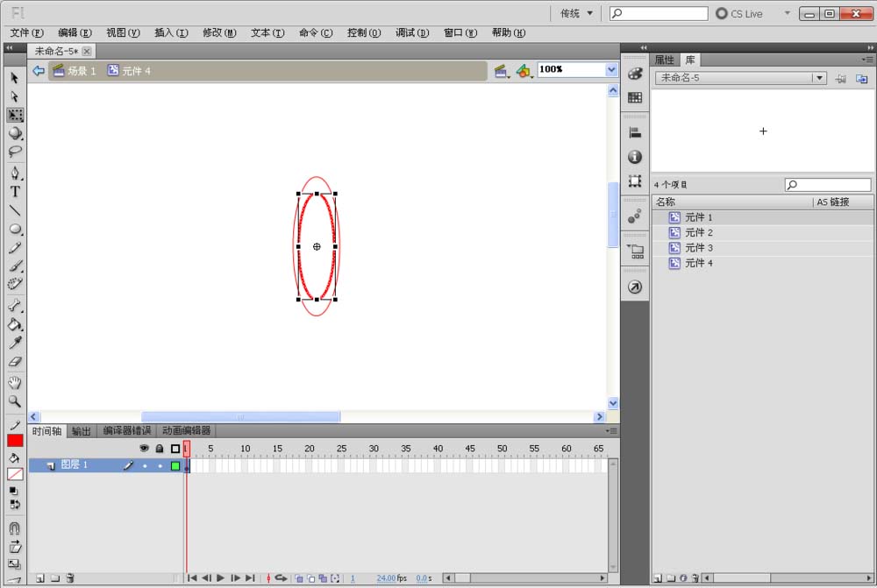Viewport: 877px width, 588px height.
Task: Switch to the 动画编辑器 tab
Action: click(186, 431)
